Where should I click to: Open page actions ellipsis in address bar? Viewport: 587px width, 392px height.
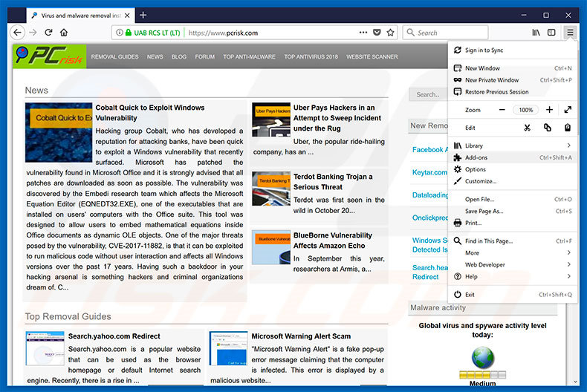[363, 33]
